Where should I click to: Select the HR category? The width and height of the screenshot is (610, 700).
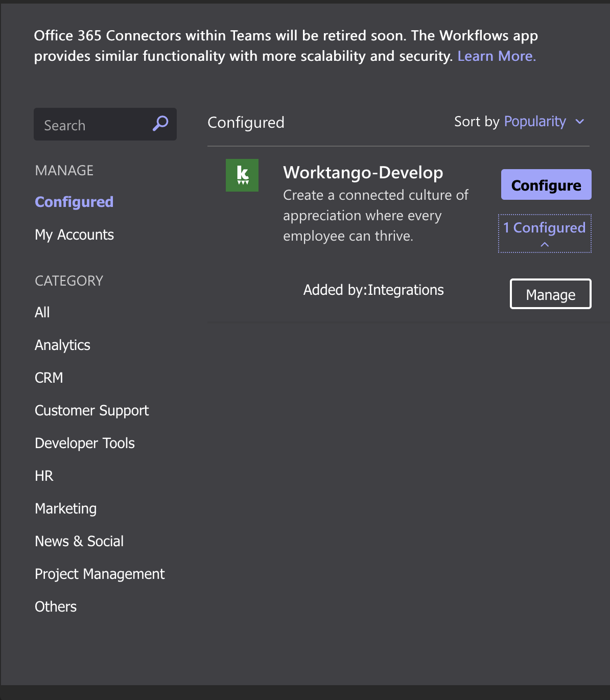pos(44,476)
